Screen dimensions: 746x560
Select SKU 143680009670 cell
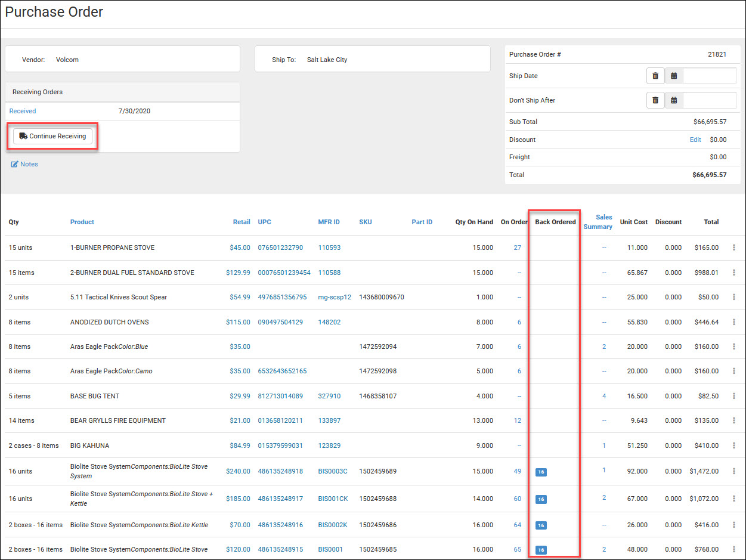(382, 297)
